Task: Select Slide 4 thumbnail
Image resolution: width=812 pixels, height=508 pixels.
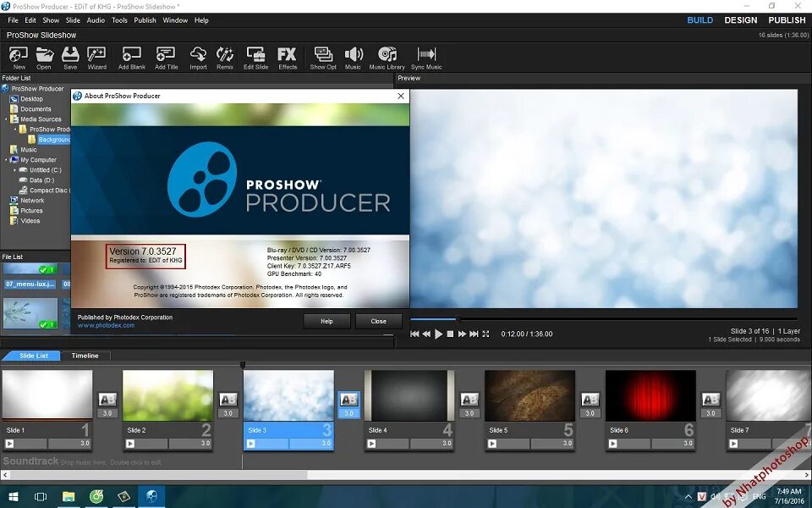Action: [x=409, y=395]
